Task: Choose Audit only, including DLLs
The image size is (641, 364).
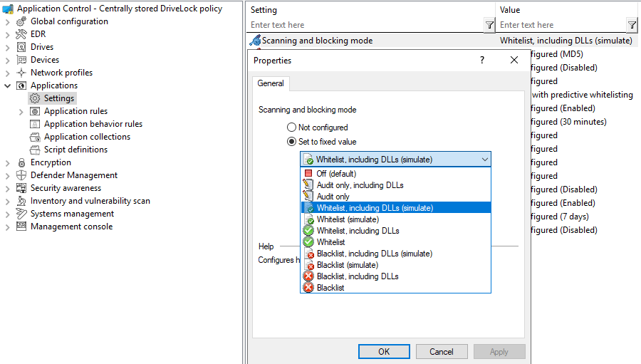Action: [x=396, y=185]
